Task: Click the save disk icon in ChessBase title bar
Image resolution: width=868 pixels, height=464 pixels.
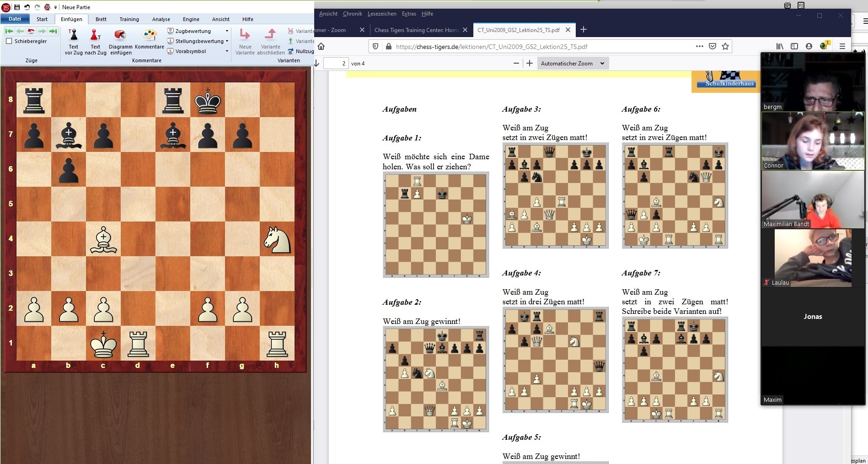Action: [x=17, y=7]
